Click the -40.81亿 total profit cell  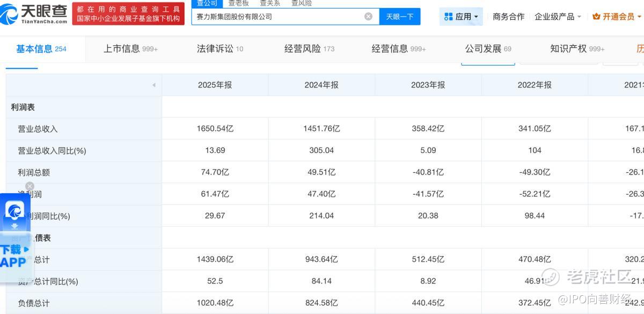[428, 172]
